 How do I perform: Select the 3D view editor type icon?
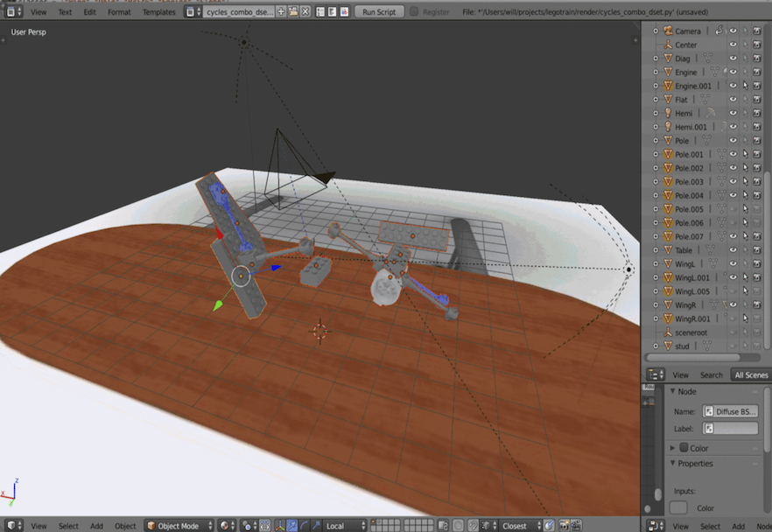coord(14,526)
